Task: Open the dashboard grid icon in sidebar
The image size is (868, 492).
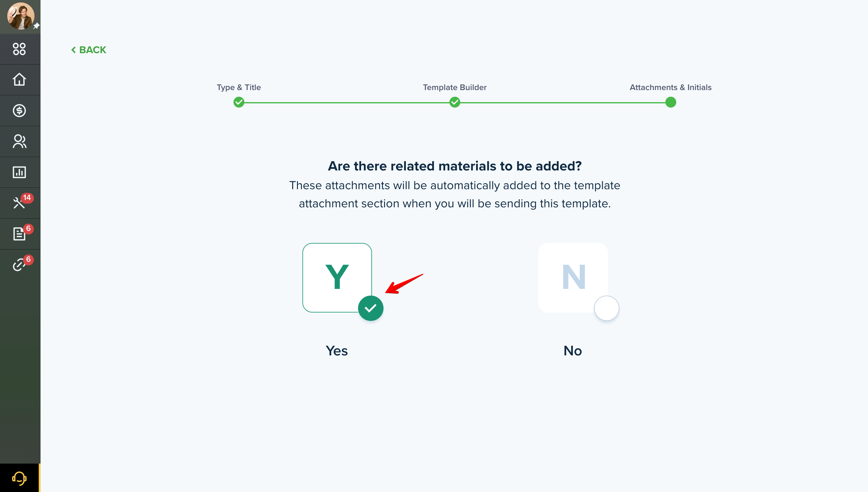Action: point(19,49)
